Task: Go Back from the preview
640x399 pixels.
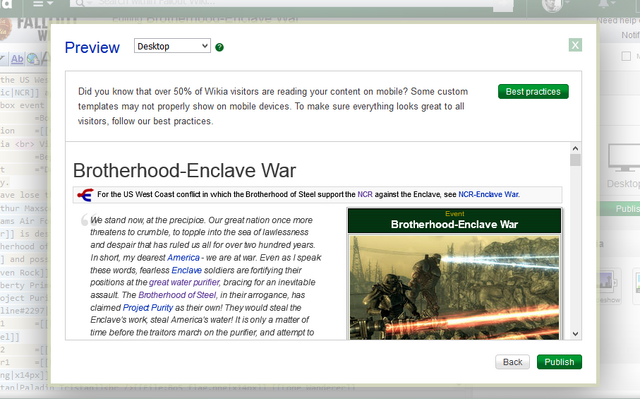Action: (512, 362)
